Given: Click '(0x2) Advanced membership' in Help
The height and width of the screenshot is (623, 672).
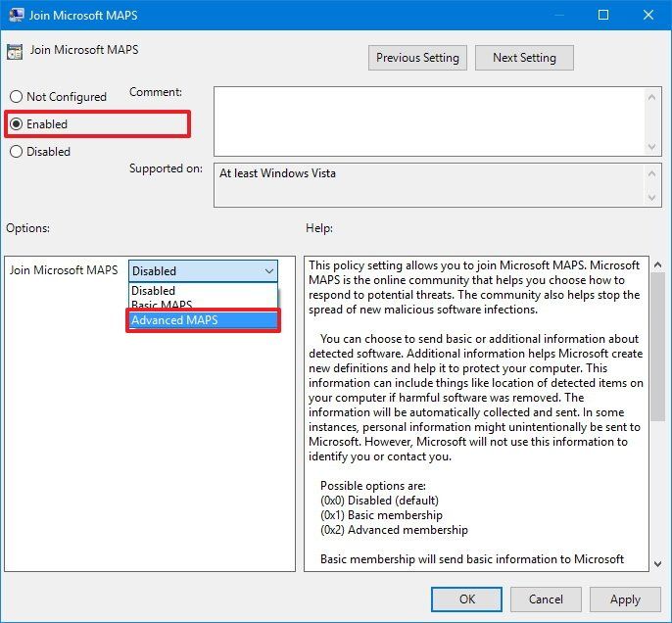Looking at the screenshot, I should [394, 530].
